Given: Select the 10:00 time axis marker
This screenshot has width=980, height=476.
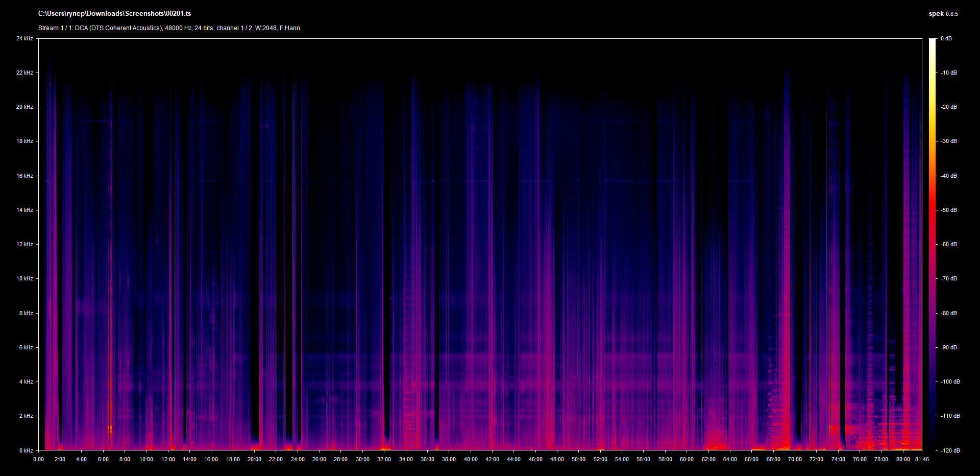Looking at the screenshot, I should click(146, 459).
